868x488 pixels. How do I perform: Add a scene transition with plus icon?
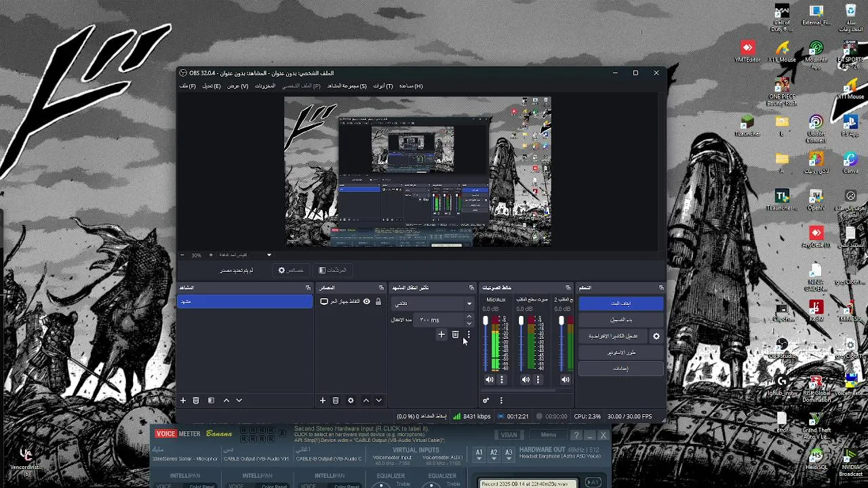(441, 334)
